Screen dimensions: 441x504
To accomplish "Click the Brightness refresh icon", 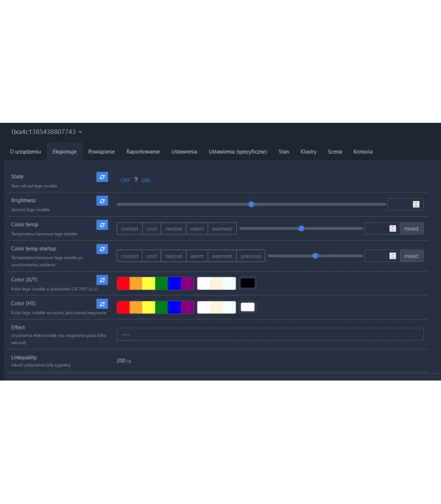I will [102, 201].
